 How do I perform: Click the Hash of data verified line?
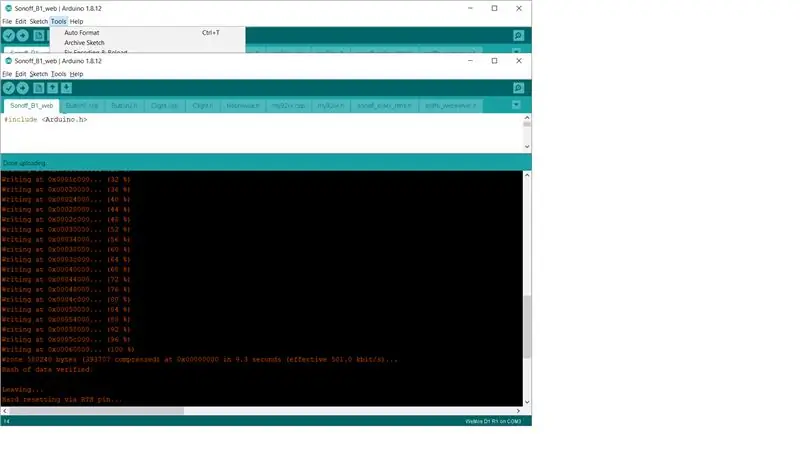point(46,369)
